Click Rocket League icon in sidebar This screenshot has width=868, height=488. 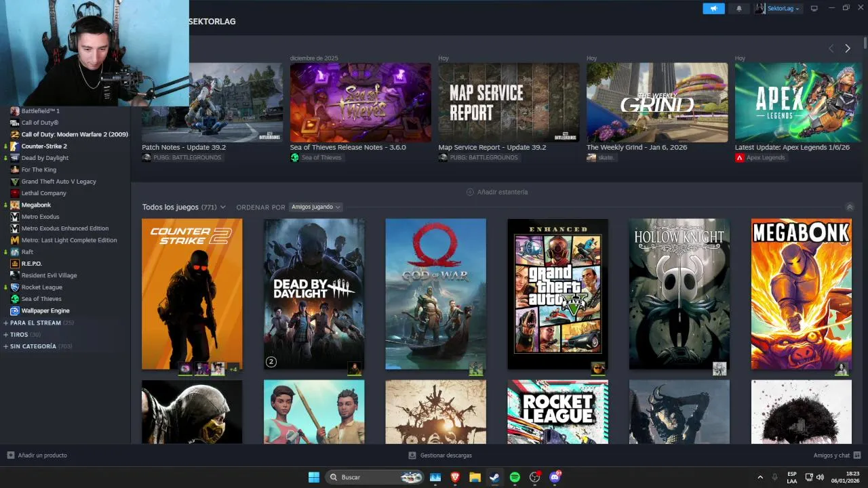[x=15, y=287]
